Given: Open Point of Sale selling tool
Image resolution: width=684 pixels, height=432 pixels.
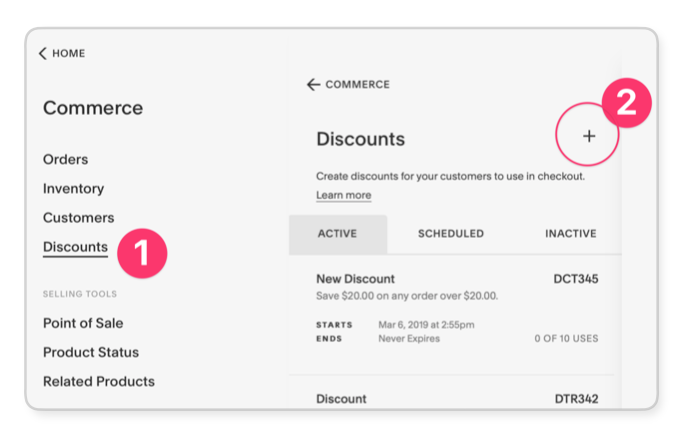Looking at the screenshot, I should coord(83,323).
